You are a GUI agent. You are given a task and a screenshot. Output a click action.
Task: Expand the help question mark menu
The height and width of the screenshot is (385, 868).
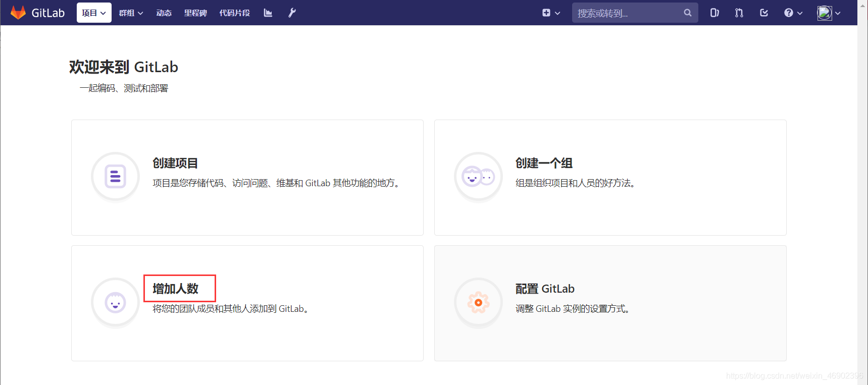click(x=793, y=13)
